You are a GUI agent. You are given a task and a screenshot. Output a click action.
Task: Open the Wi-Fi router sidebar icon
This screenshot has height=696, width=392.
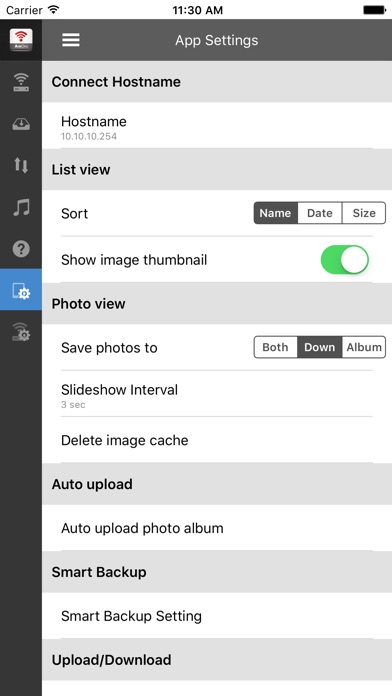click(x=21, y=83)
